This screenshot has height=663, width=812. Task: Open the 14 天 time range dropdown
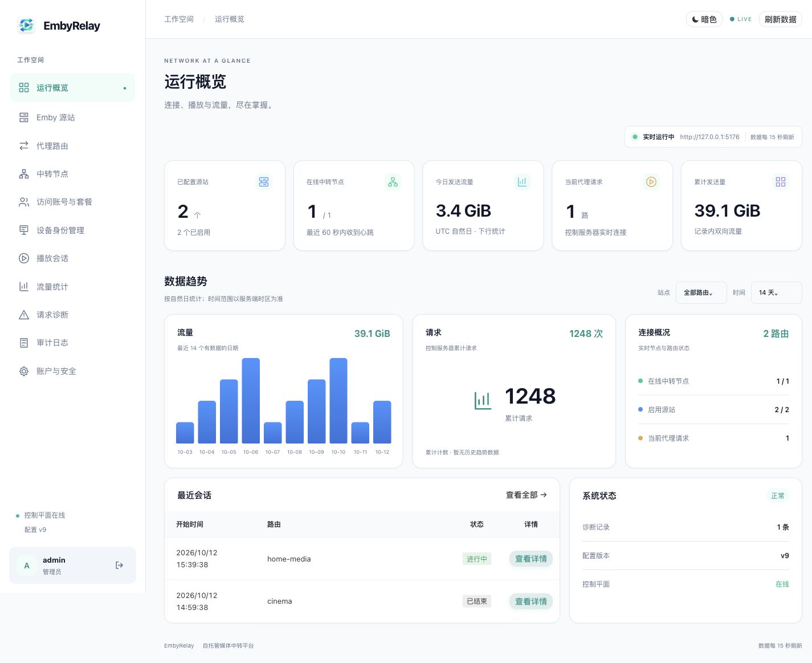coord(776,292)
